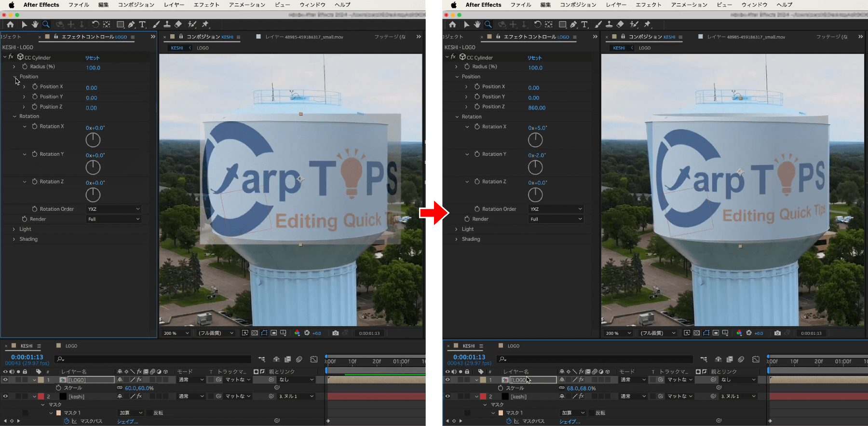The image size is (868, 426).
Task: Open the レイヤー menu in right menu bar
Action: [x=616, y=5]
